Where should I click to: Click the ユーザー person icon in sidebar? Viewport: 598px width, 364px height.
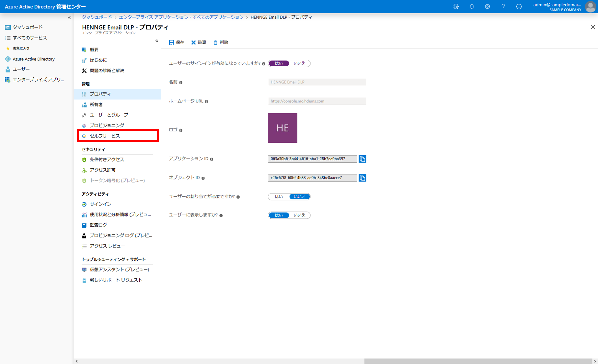tap(8, 69)
